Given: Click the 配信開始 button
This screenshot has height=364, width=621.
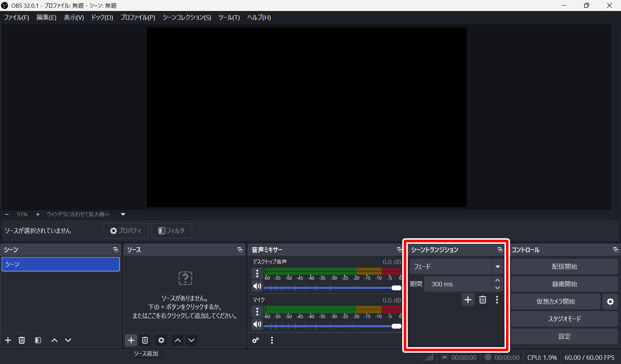Looking at the screenshot, I should pos(564,267).
